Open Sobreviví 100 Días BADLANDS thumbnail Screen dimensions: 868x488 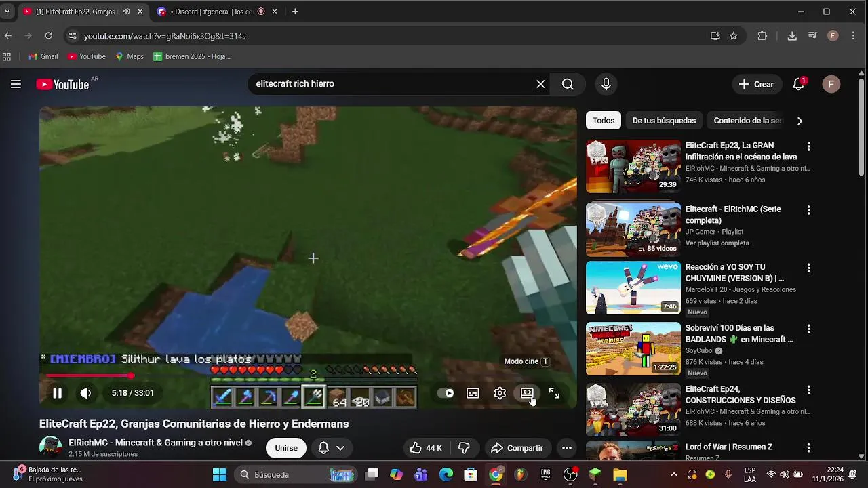[633, 348]
